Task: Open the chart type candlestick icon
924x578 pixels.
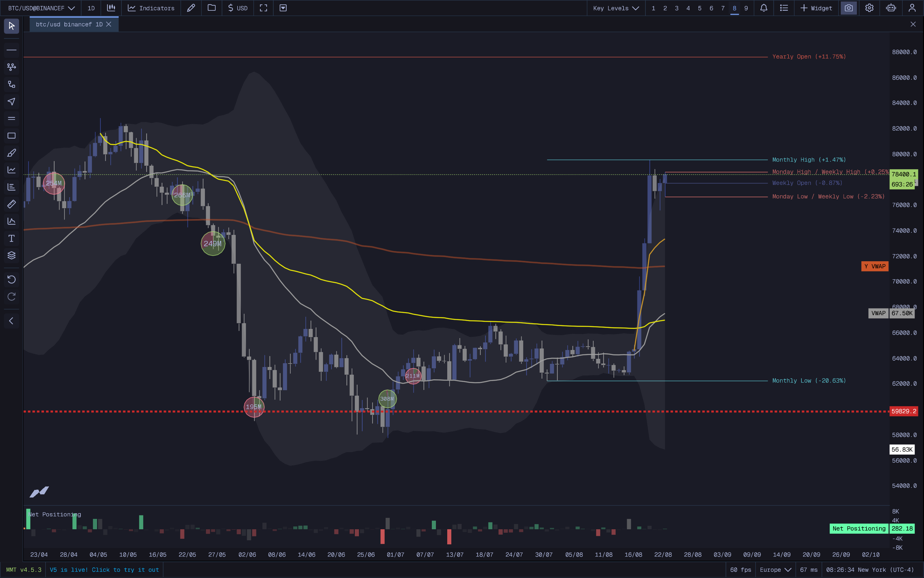Action: point(111,8)
